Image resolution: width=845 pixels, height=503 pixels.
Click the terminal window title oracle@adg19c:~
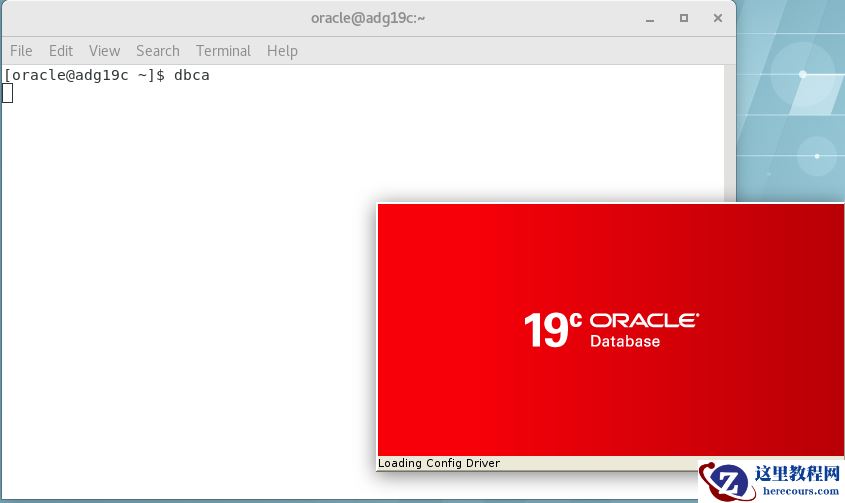coord(368,18)
